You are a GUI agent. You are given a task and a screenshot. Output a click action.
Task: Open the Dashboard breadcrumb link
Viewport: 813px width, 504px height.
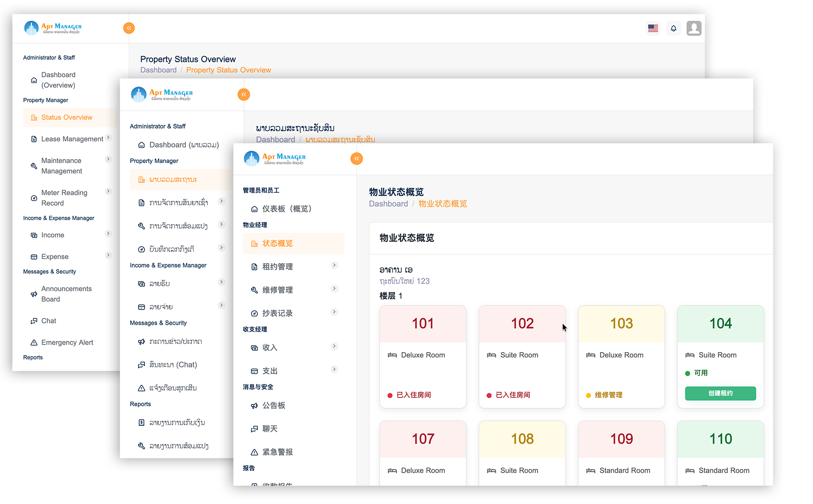point(388,204)
